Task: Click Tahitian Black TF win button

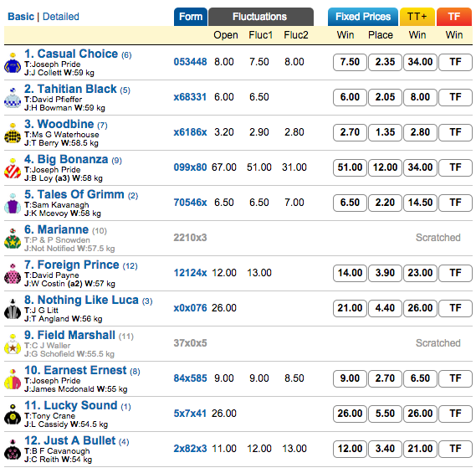Action: [455, 97]
